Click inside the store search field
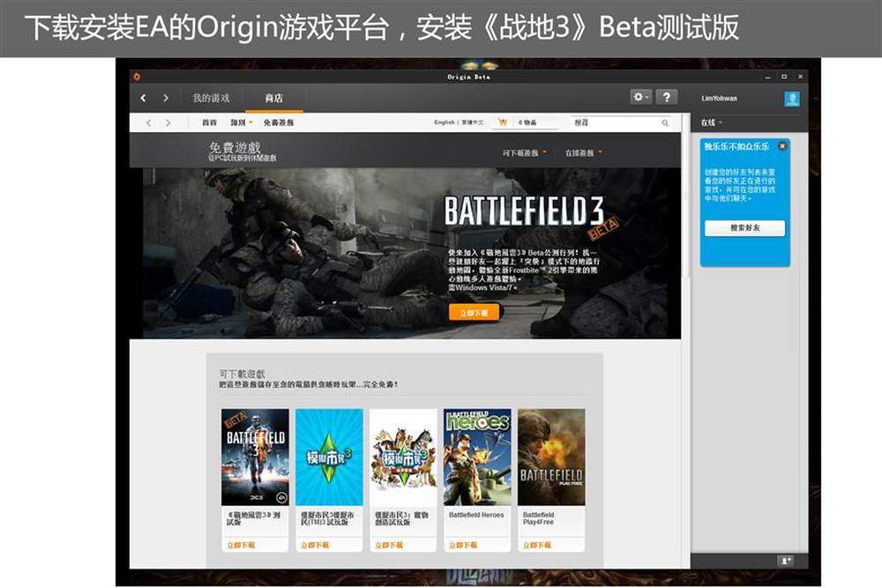882x588 pixels. pyautogui.click(x=616, y=123)
